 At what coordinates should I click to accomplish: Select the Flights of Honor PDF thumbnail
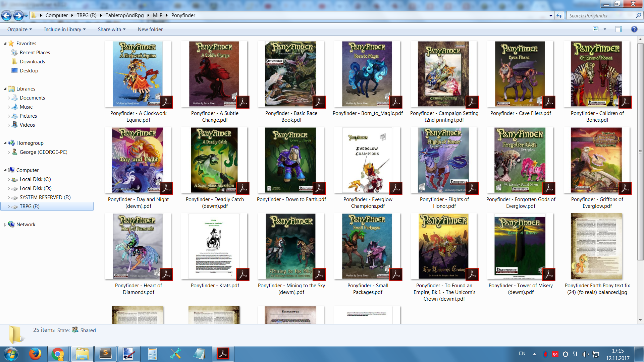coord(444,160)
